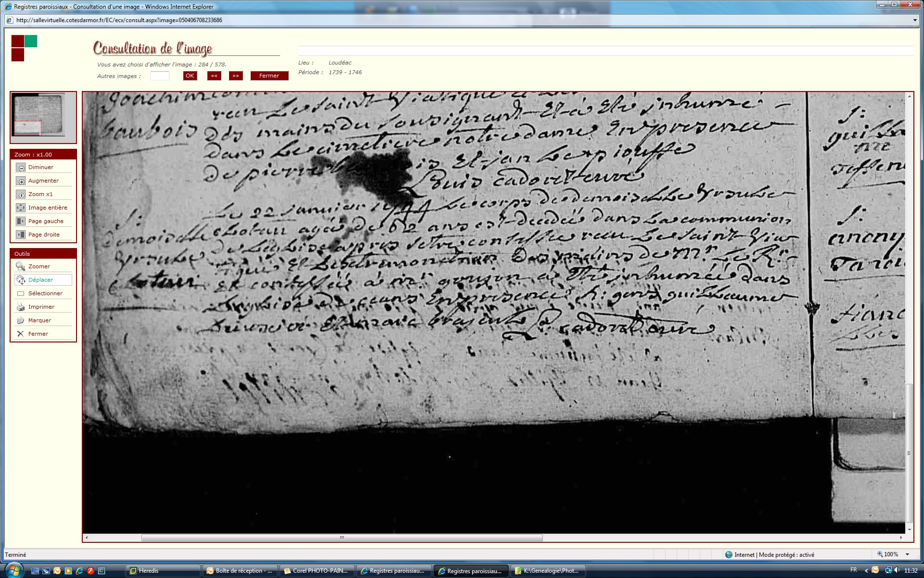Display the Page gauche
This screenshot has height=578, width=924.
(x=21, y=221)
